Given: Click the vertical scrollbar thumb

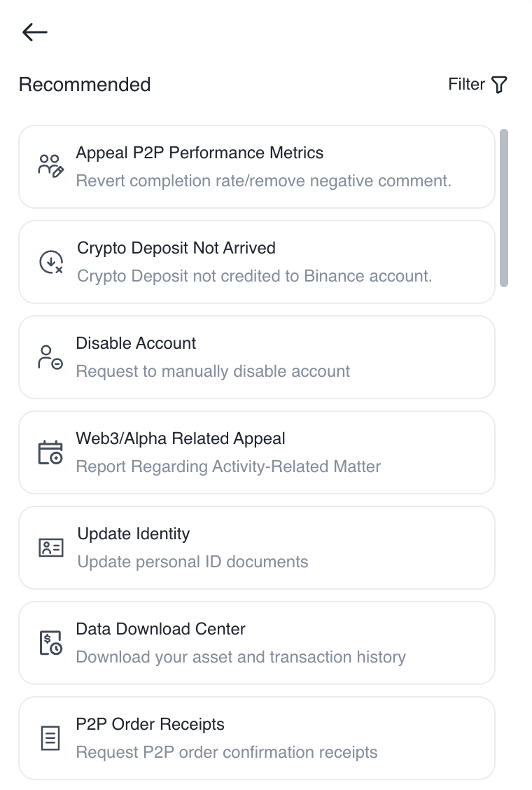Looking at the screenshot, I should coord(504,208).
